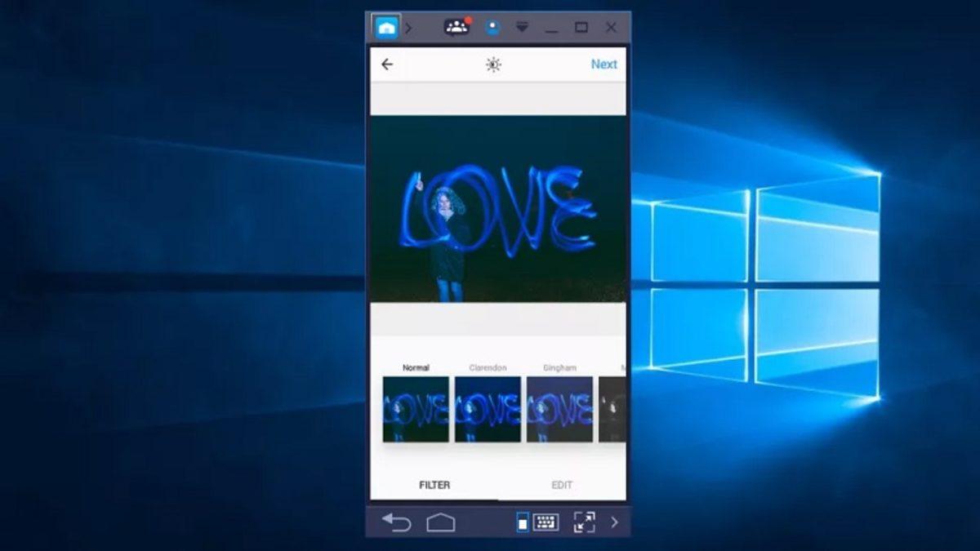
Task: Go back with the Instagram back arrow
Action: click(387, 64)
